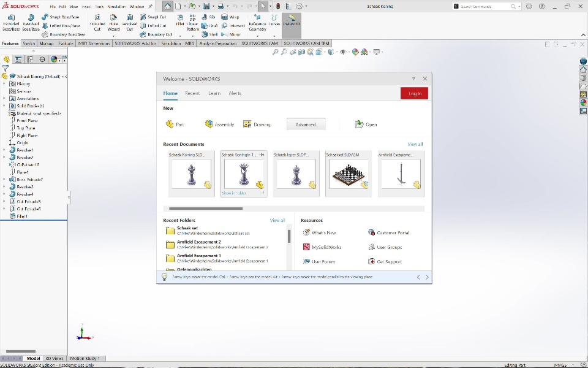Activate the Revolved Cut tool
Screen dimensions: 588x368
129,23
